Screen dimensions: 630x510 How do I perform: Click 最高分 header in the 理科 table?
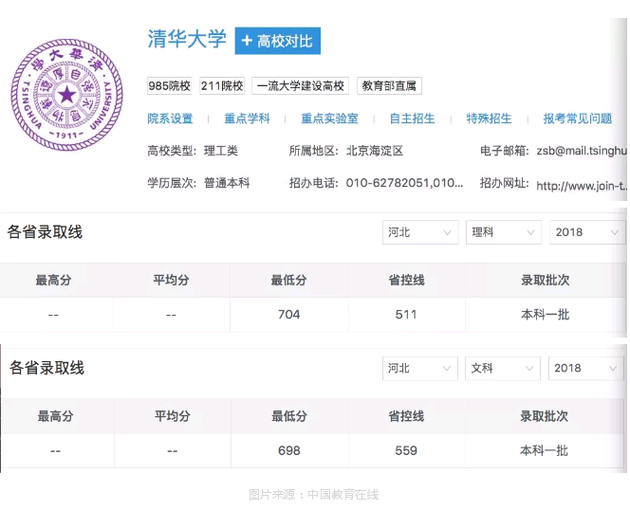tap(53, 280)
